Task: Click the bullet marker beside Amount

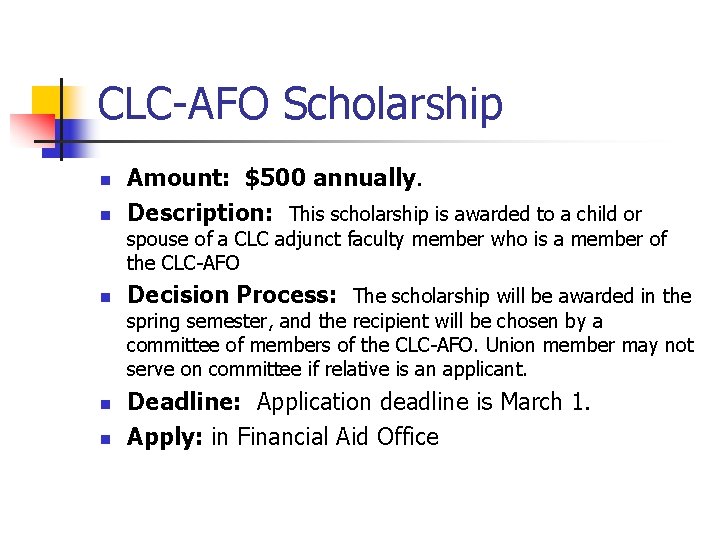Action: point(104,181)
